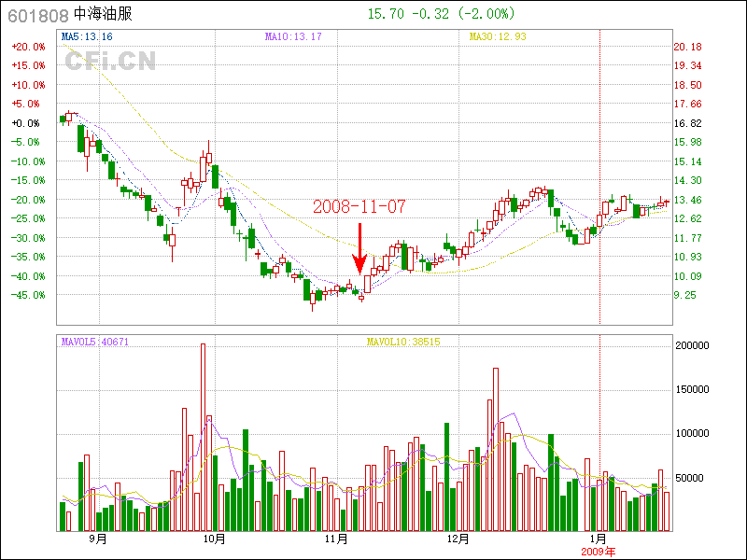Screen dimensions: 747x560
Task: Click the 20.18 price axis label
Action: click(x=688, y=47)
